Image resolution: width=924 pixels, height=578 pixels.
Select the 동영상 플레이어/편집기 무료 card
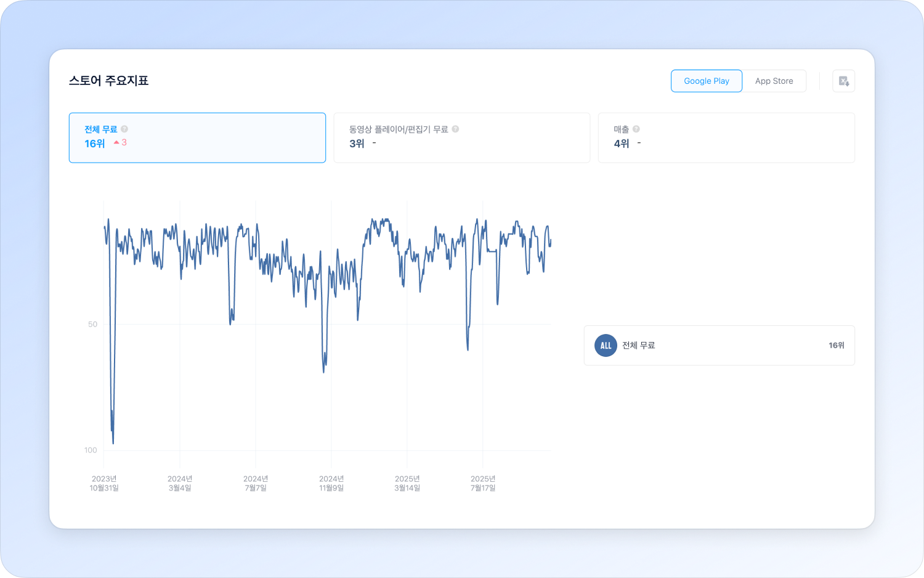(x=461, y=138)
